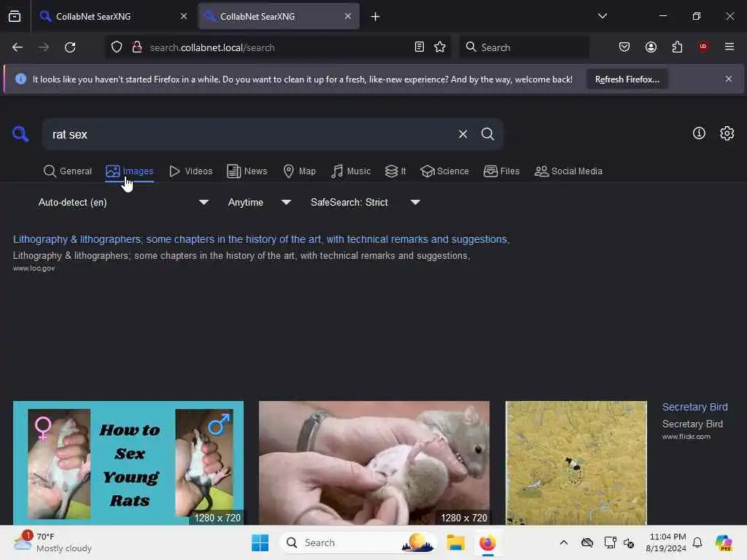This screenshot has width=747, height=560.
Task: Click taskbar Search box
Action: pyautogui.click(x=358, y=542)
